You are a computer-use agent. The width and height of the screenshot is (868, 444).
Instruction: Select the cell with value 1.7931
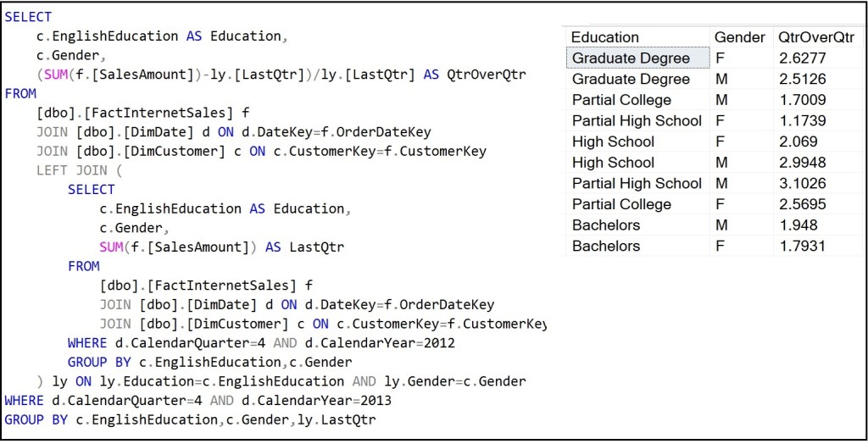[802, 246]
